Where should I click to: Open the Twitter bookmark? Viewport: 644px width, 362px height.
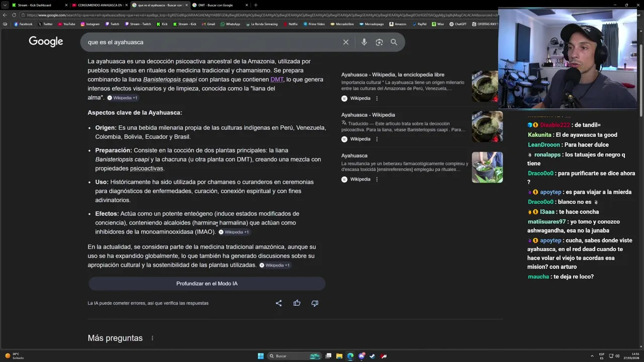(45, 24)
